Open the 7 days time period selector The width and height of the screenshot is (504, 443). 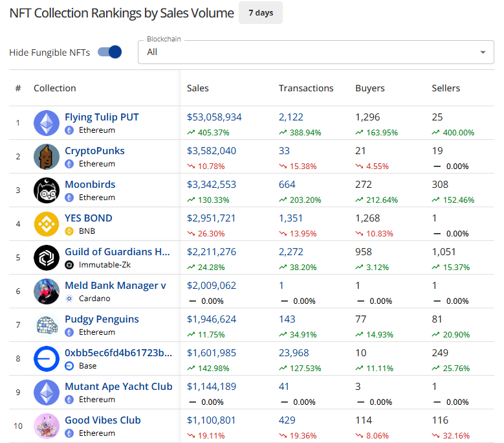coord(260,13)
